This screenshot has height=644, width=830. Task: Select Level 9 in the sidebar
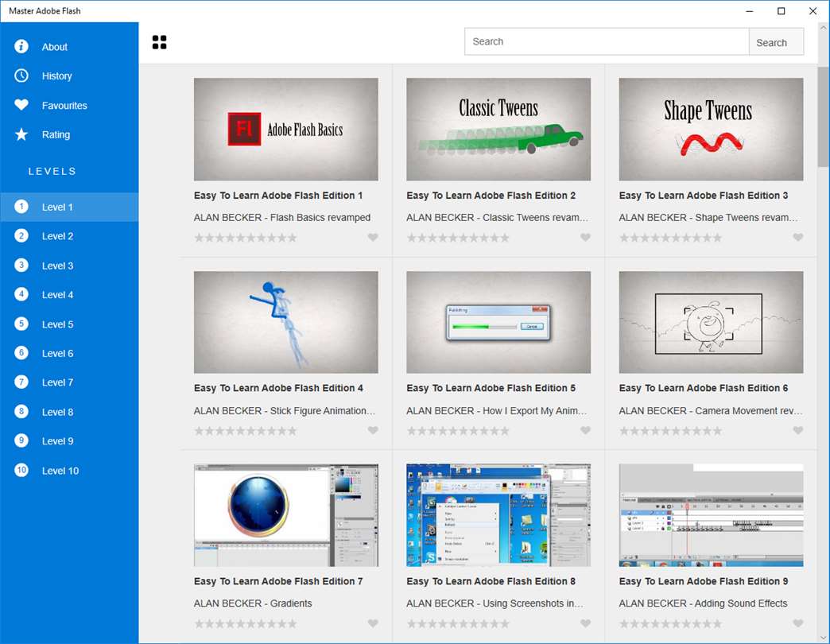pos(69,440)
